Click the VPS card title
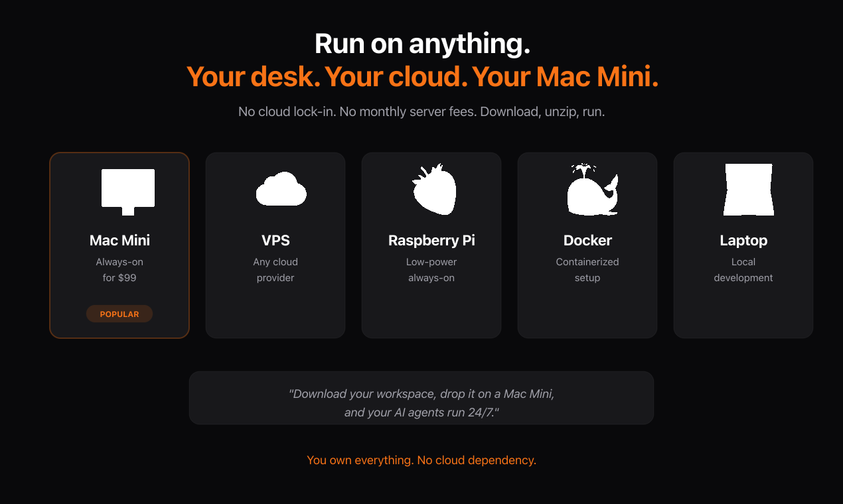This screenshot has width=843, height=504. pyautogui.click(x=275, y=240)
